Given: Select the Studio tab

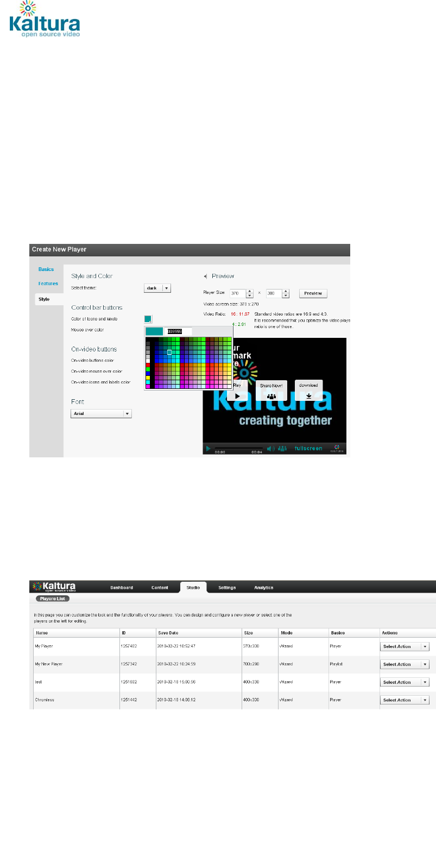Looking at the screenshot, I should point(193,587).
